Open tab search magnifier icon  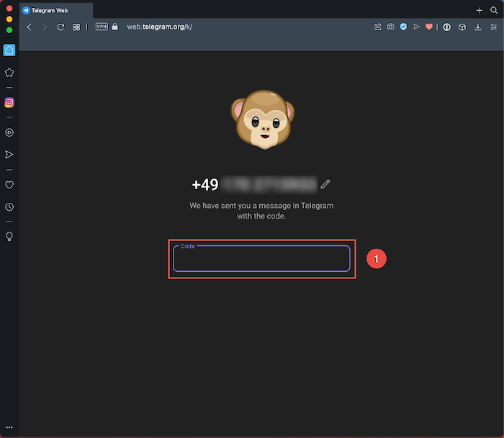pyautogui.click(x=494, y=10)
